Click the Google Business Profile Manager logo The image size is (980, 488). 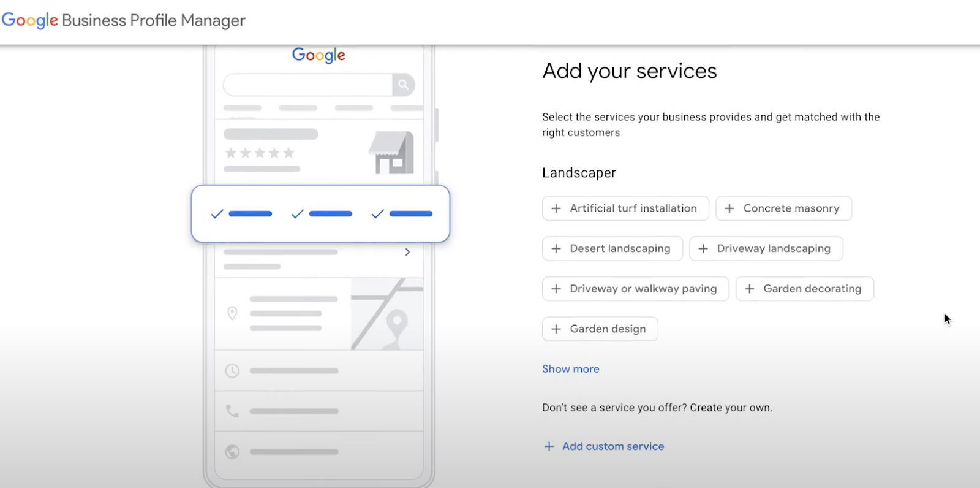pos(123,20)
